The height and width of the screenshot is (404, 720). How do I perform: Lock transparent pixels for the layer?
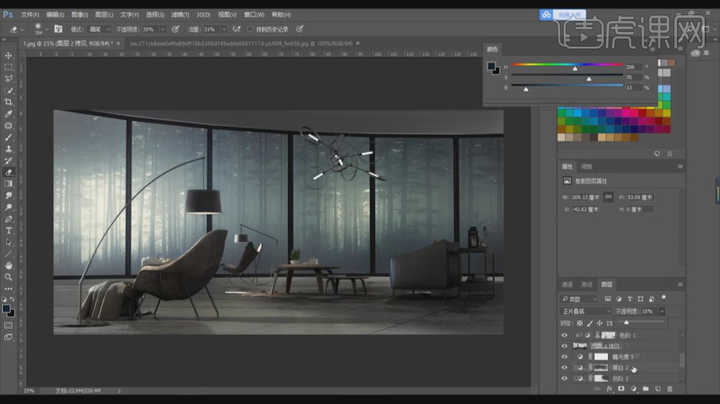(x=579, y=323)
